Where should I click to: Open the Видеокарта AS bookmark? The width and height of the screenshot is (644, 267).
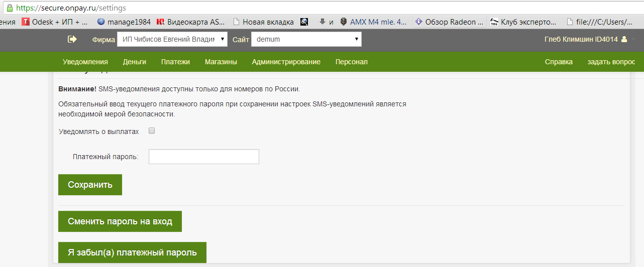point(191,22)
